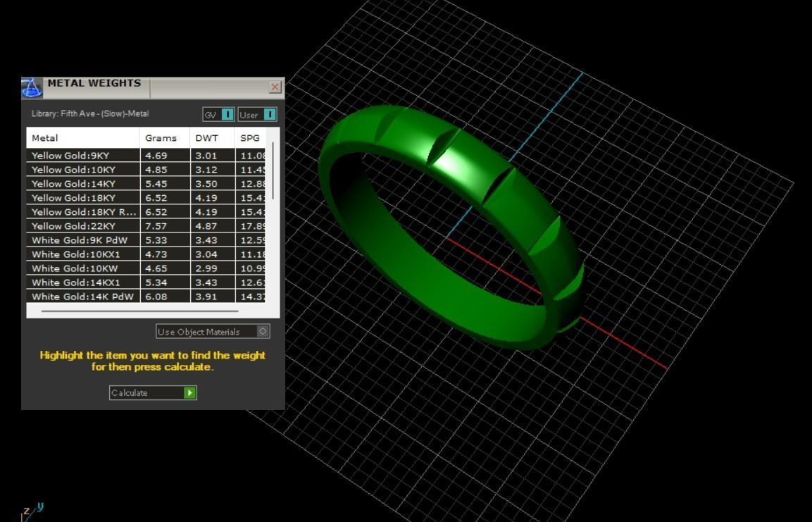
Task: Close the Metal Weights panel
Action: tap(275, 87)
